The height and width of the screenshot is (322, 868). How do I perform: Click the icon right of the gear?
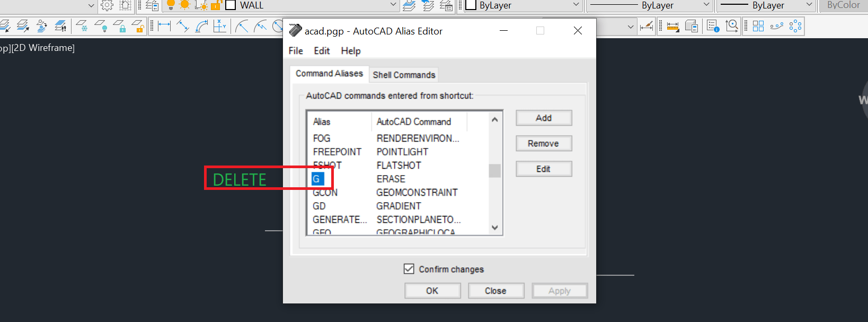(125, 5)
